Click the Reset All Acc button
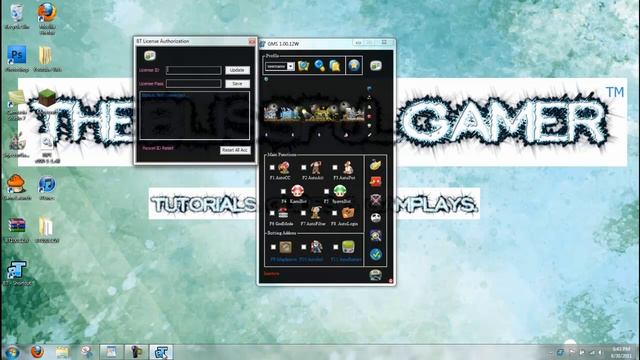This screenshot has width=640, height=360. tap(235, 150)
